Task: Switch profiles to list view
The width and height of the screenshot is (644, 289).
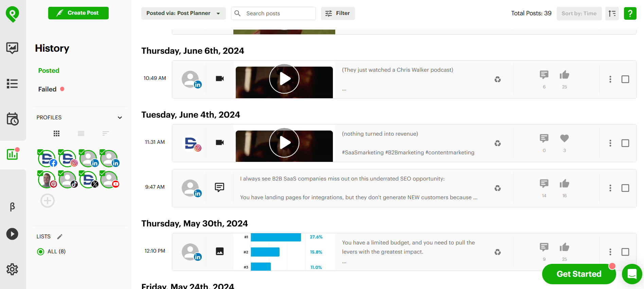Action: (x=81, y=134)
